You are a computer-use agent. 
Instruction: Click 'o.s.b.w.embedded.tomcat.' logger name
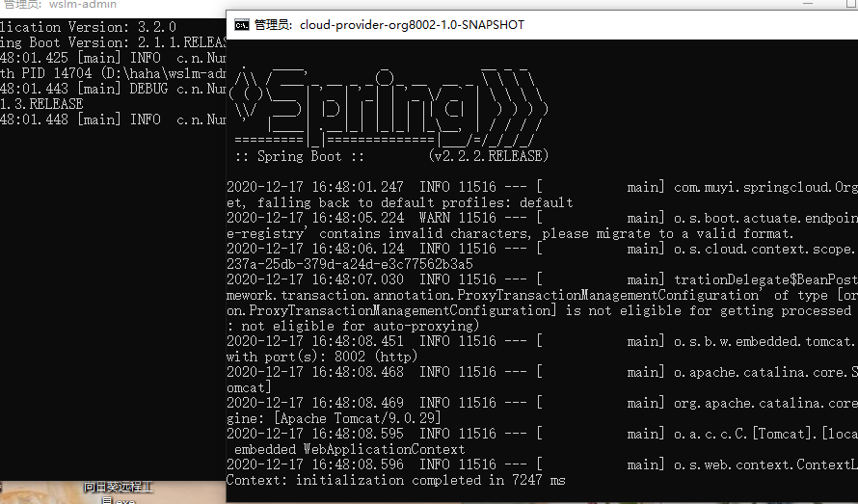click(x=766, y=341)
